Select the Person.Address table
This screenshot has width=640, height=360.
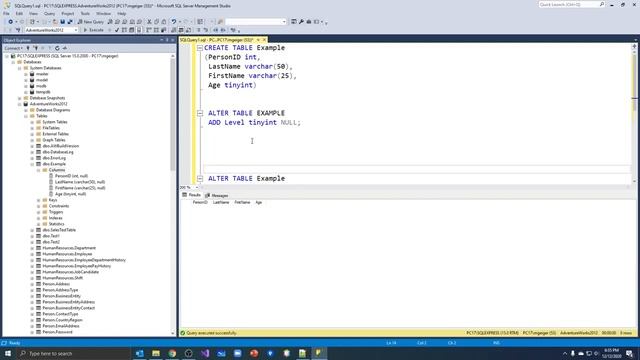(x=56, y=284)
